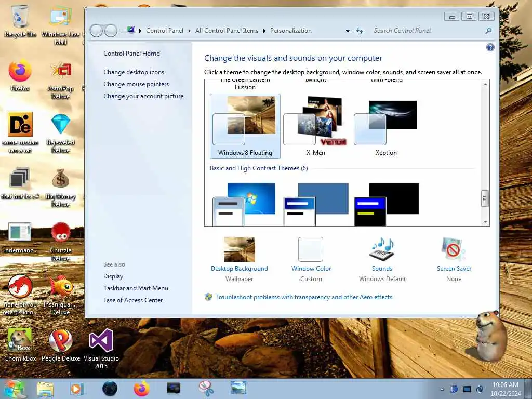Launch AstroPop Deluxe desktop icon
532x399 pixels.
(60, 79)
